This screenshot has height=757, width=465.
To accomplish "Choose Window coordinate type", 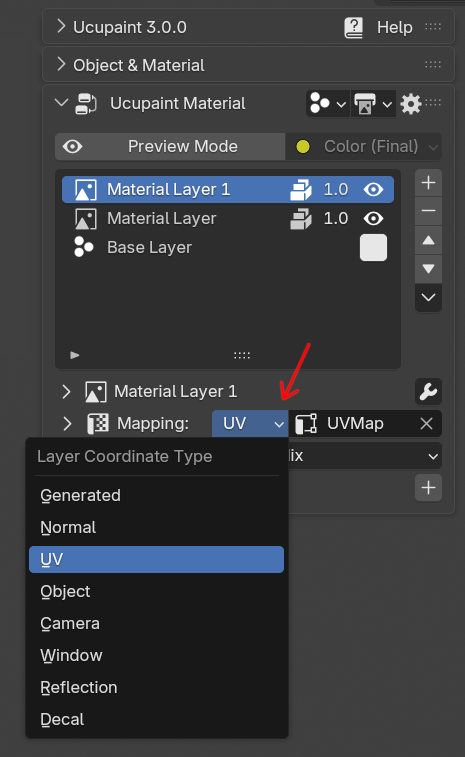I will (156, 655).
